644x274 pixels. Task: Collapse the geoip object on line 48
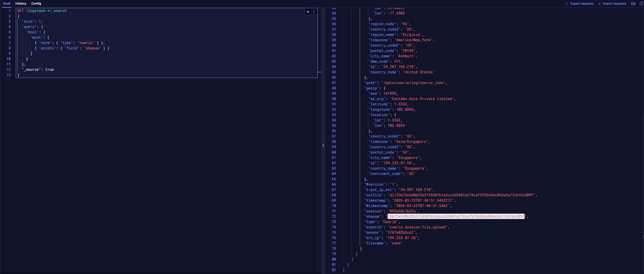pos(340,88)
